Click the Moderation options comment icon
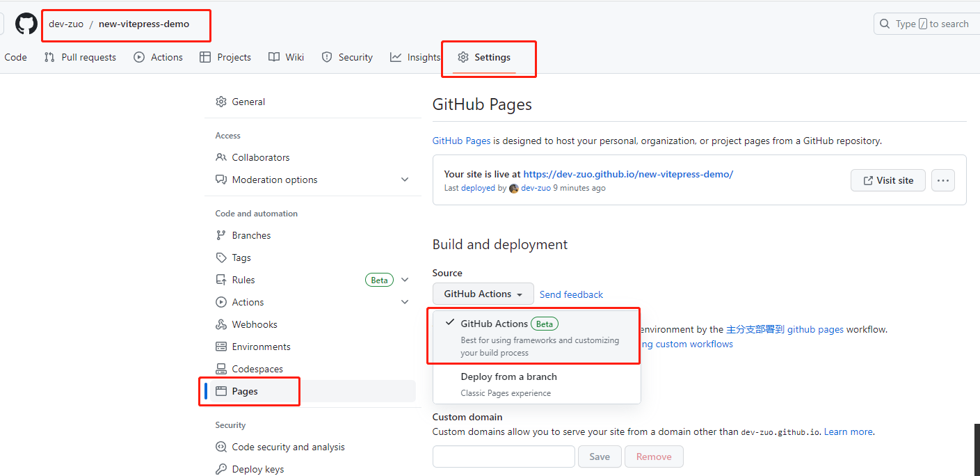 [x=221, y=180]
